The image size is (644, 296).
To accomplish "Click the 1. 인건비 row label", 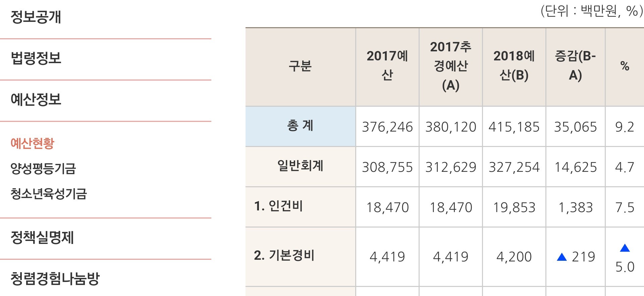I will pos(278,206).
